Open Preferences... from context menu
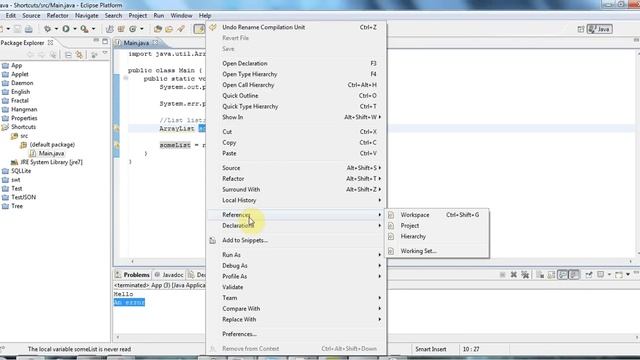640x360 pixels. tap(297, 334)
